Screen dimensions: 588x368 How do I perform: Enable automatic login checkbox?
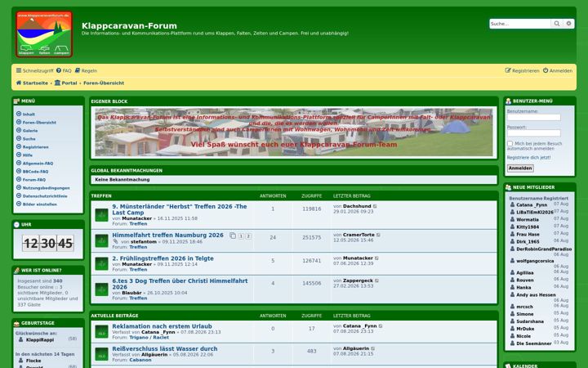(510, 143)
